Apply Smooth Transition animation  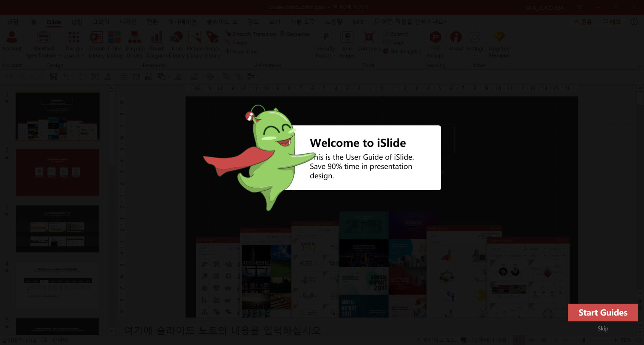point(251,34)
